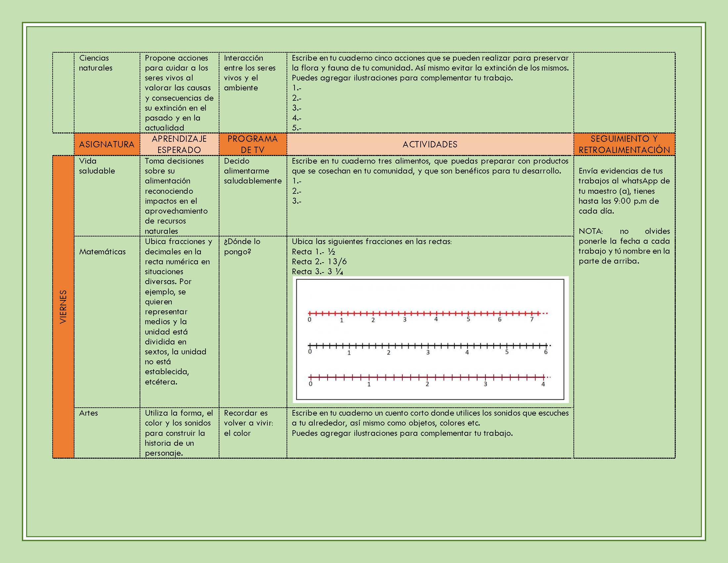Image resolution: width=728 pixels, height=563 pixels.
Task: Click item '3.-' in Vida saludable activity
Action: click(297, 201)
